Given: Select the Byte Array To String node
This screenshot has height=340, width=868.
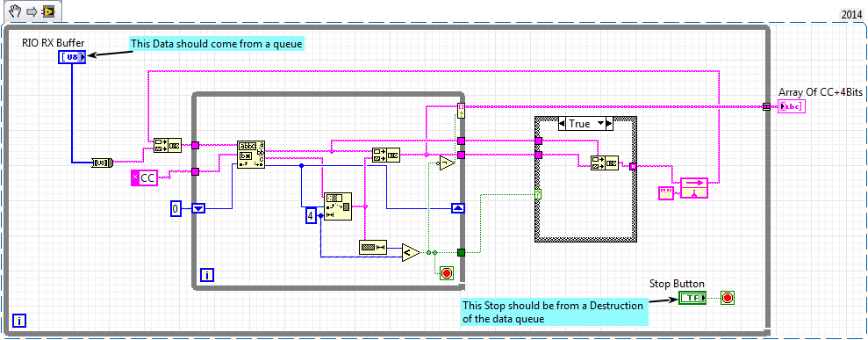Looking at the screenshot, I should click(103, 163).
